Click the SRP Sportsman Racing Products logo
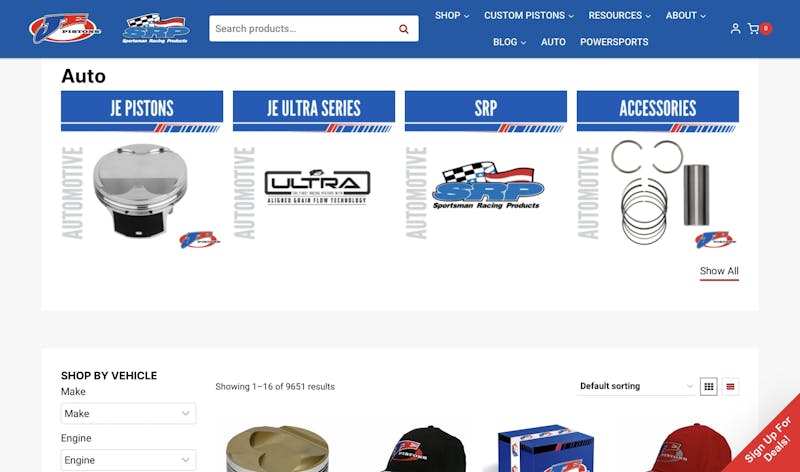Image resolution: width=800 pixels, height=472 pixels. tap(156, 29)
